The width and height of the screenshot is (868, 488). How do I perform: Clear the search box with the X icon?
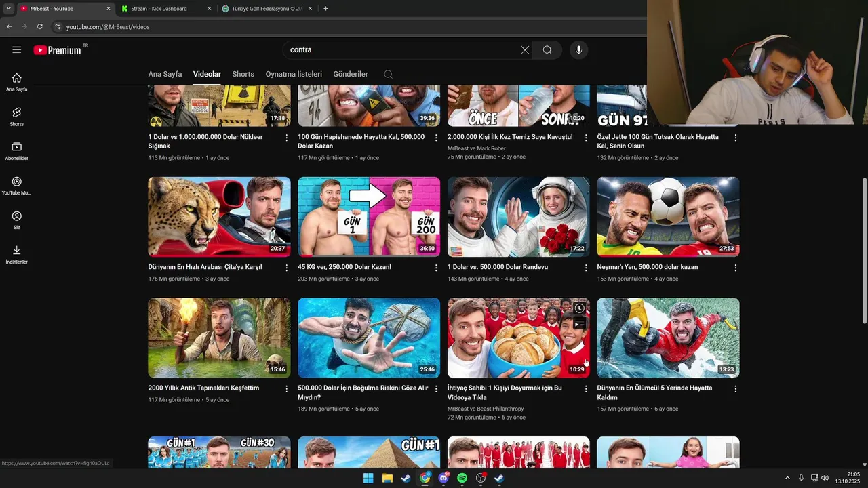pos(525,50)
